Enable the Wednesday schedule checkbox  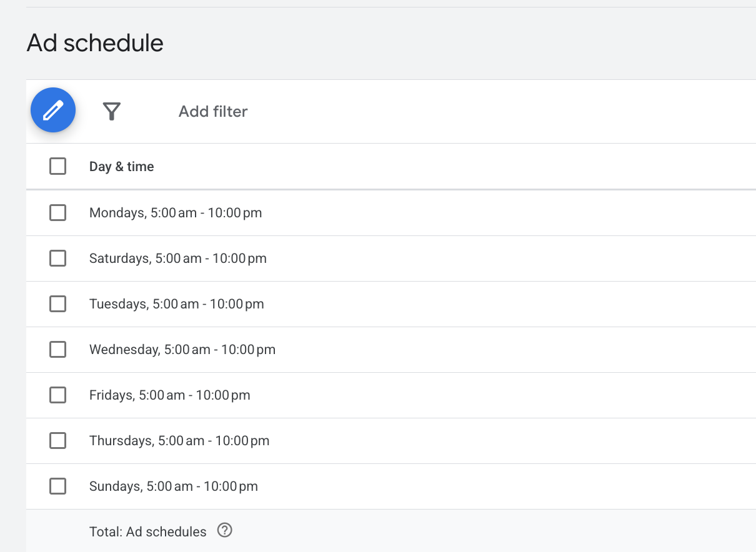[57, 349]
